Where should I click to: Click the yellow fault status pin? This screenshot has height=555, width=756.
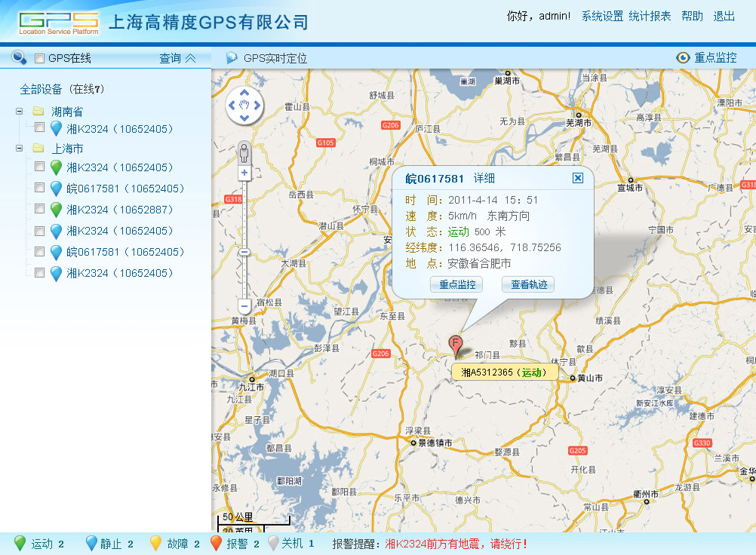click(x=155, y=543)
